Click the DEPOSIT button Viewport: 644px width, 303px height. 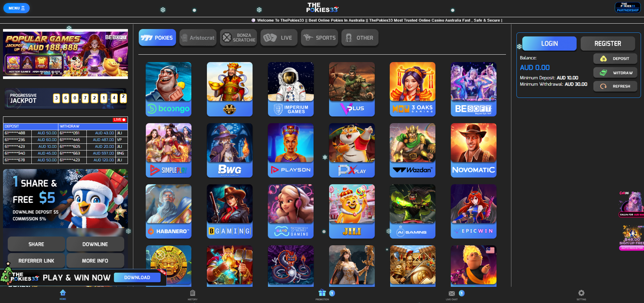point(615,59)
